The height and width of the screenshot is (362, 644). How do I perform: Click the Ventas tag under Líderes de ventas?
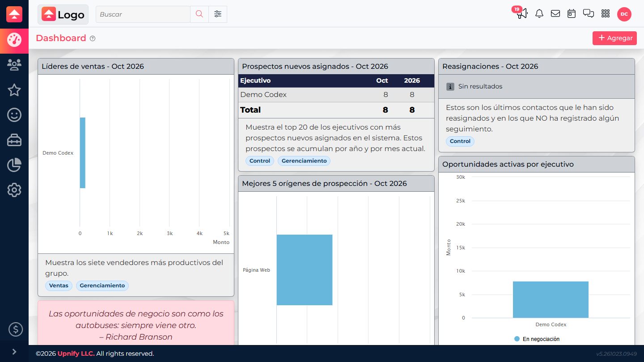(59, 286)
